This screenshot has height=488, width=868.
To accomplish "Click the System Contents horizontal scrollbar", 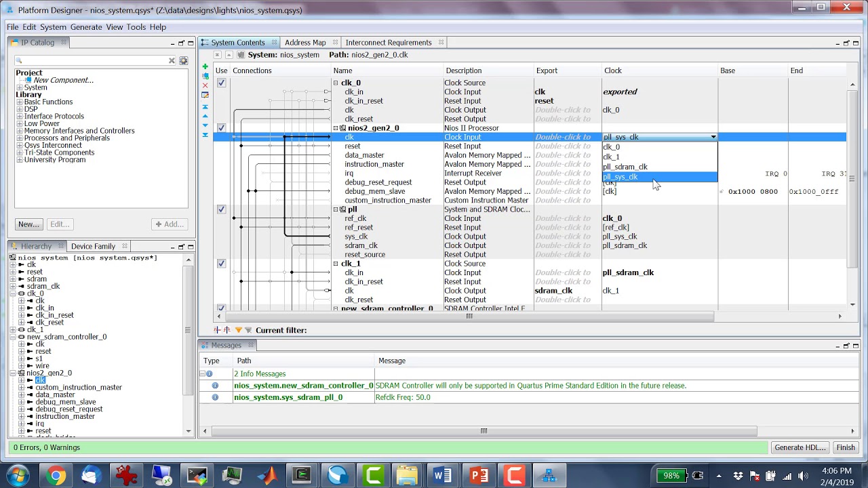I will [469, 317].
